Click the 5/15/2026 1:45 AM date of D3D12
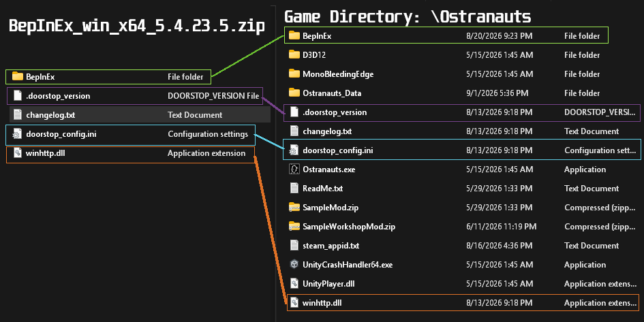The height and width of the screenshot is (322, 644). pos(500,55)
